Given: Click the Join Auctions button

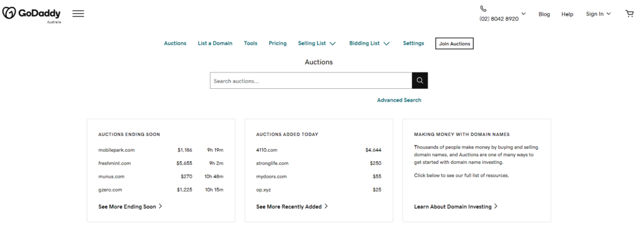Looking at the screenshot, I should (454, 43).
